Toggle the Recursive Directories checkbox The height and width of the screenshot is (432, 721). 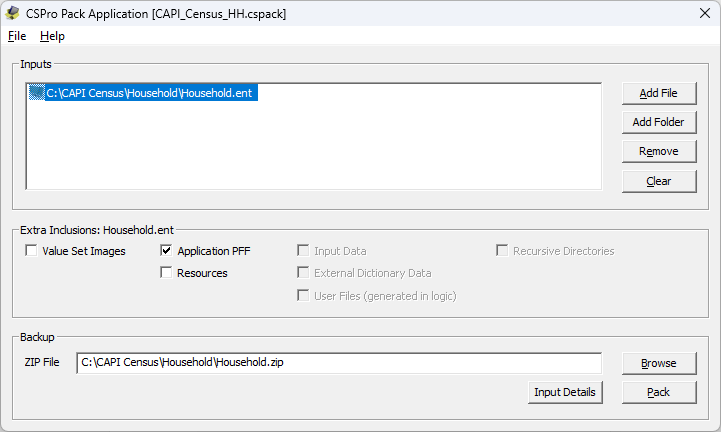503,251
